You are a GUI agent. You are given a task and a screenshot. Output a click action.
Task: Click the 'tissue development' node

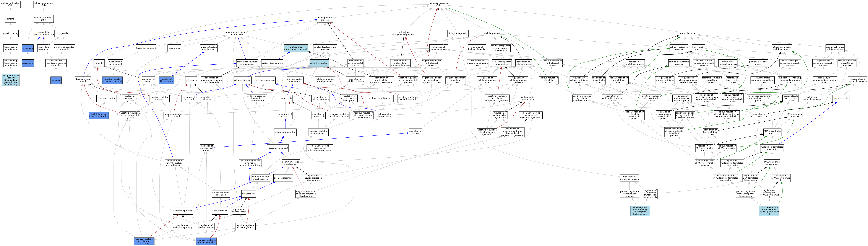point(146,48)
